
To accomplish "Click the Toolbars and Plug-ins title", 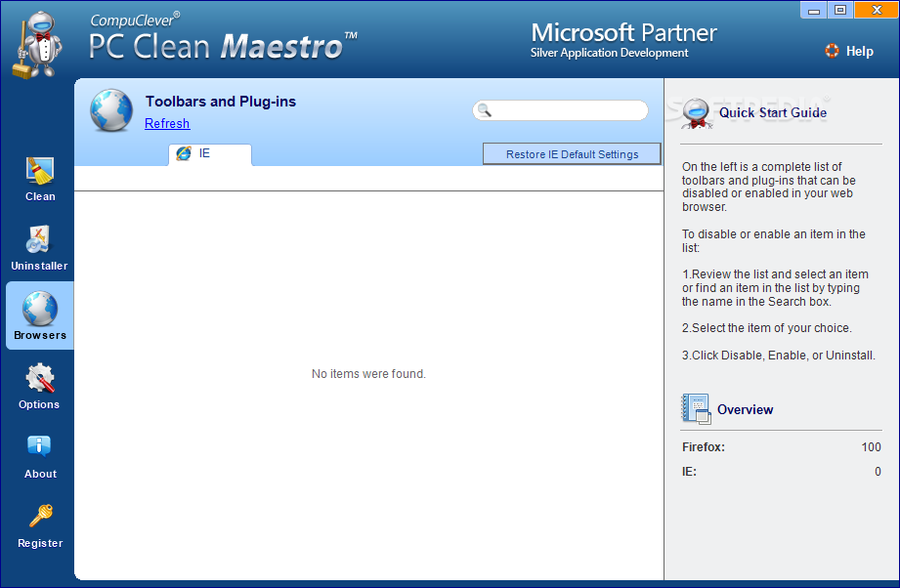I will [221, 102].
